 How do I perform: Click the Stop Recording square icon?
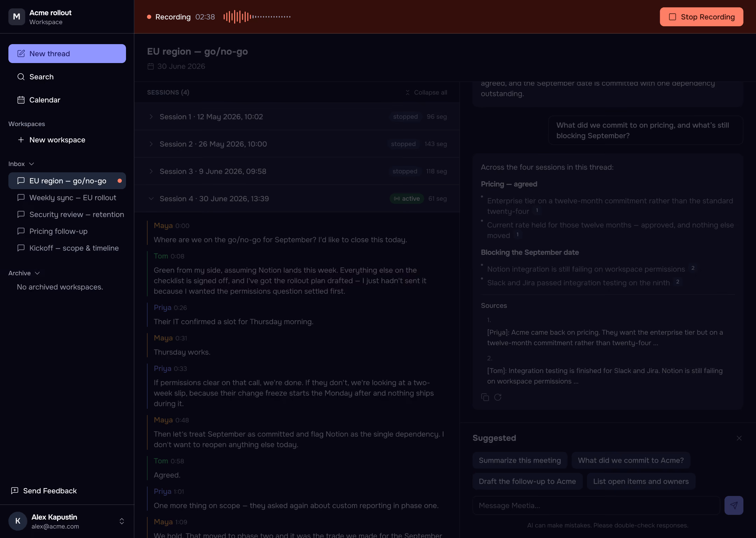click(x=672, y=17)
